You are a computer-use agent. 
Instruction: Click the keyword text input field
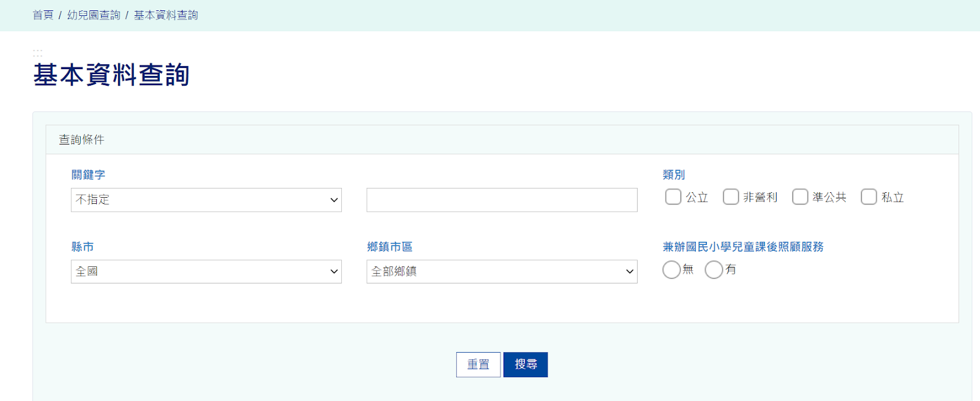[502, 200]
